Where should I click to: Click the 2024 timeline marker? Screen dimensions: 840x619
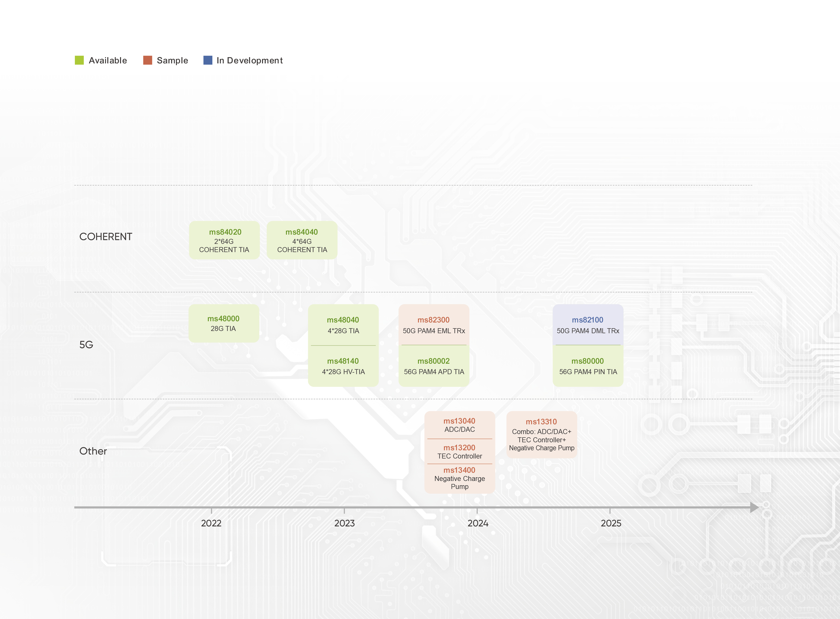pyautogui.click(x=478, y=523)
